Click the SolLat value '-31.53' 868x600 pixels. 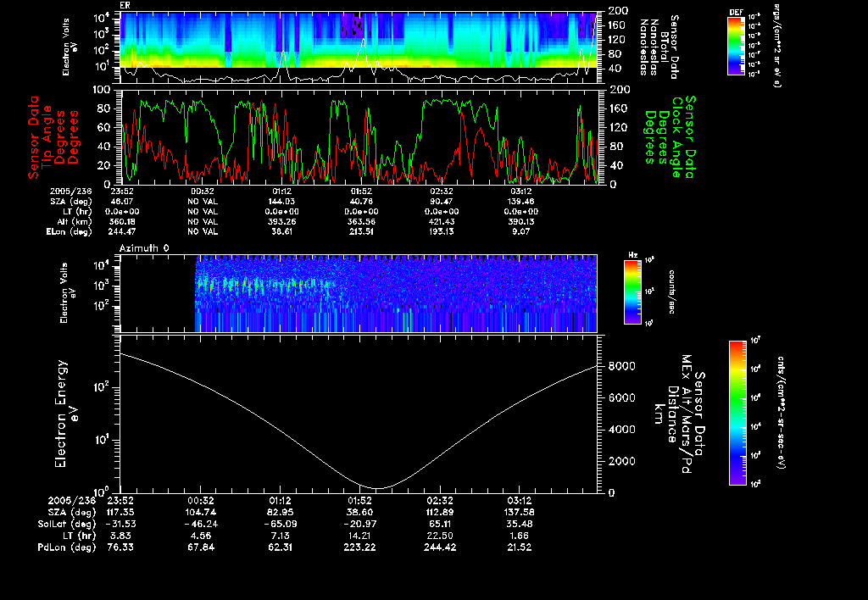point(120,524)
